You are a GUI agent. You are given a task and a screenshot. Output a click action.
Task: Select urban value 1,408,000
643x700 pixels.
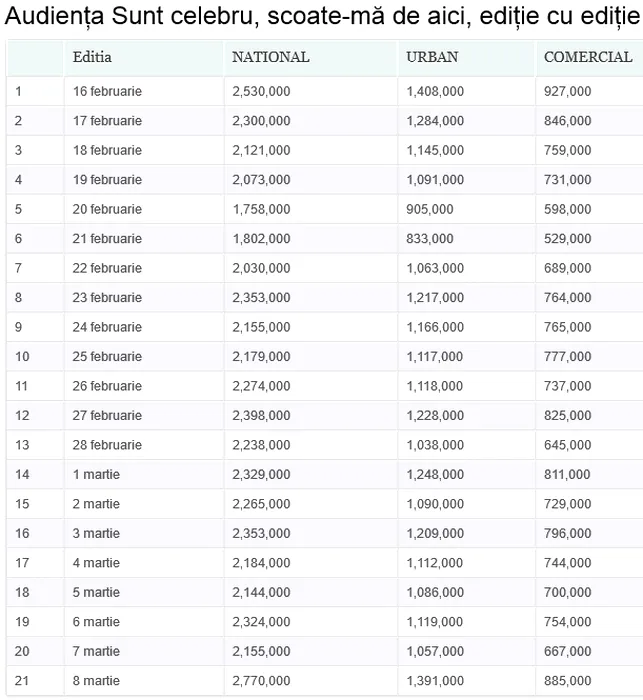pyautogui.click(x=435, y=91)
